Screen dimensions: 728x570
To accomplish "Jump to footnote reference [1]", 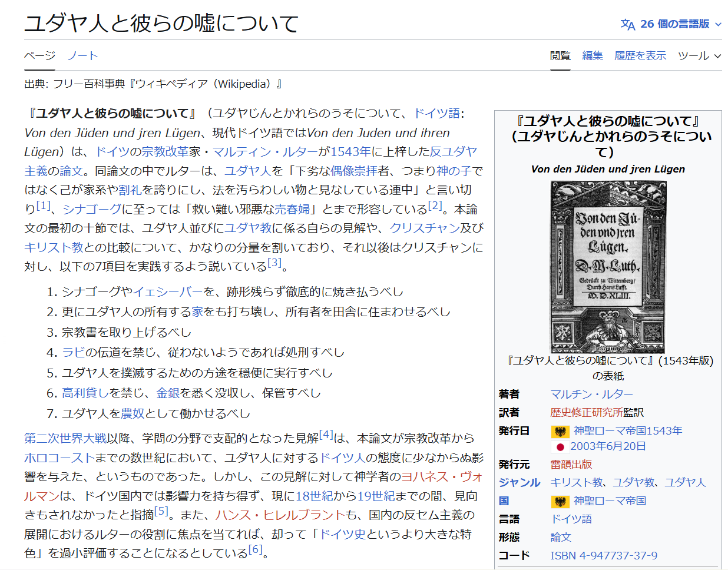I will pyautogui.click(x=44, y=206).
